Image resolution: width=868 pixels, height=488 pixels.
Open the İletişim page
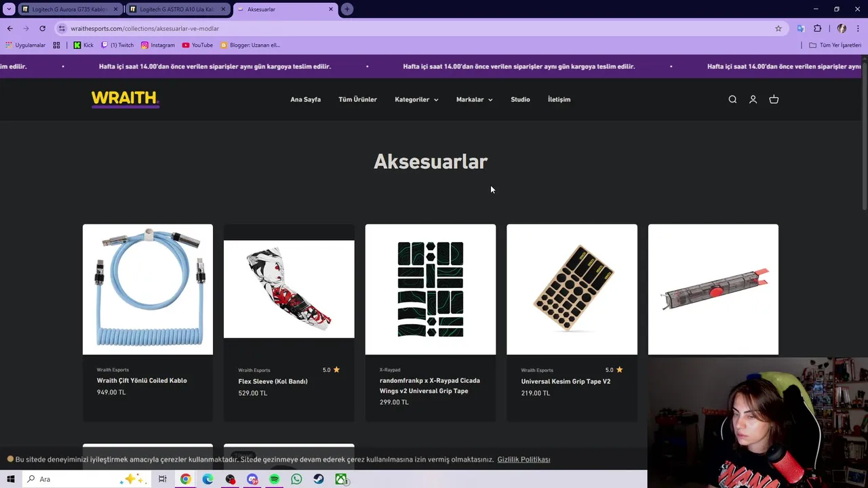click(559, 100)
